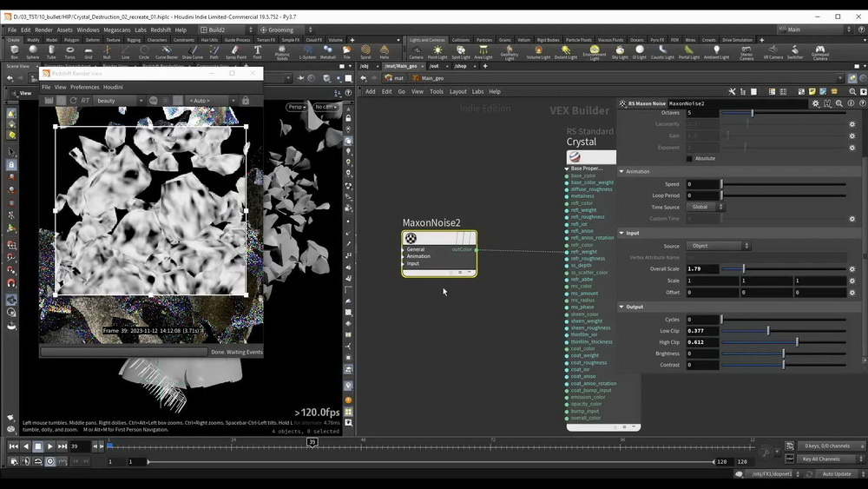The image size is (868, 489).
Task: Click the Torus shelf tool
Action: tap(69, 52)
